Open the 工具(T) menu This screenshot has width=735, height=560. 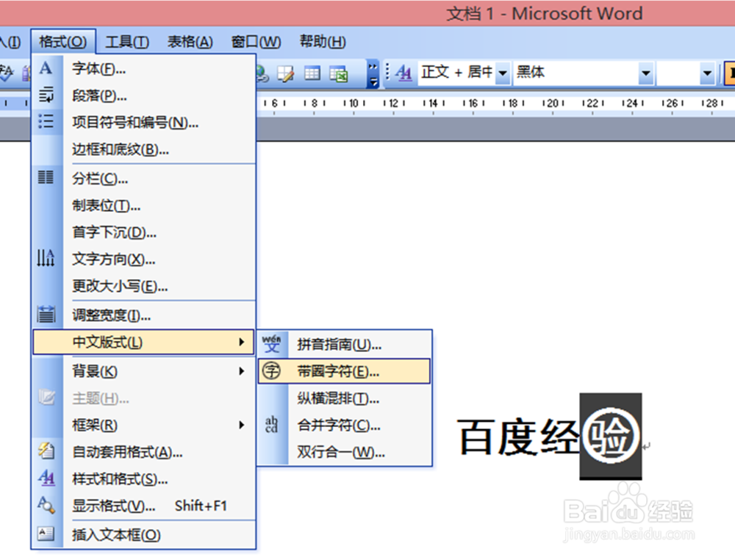[x=126, y=42]
